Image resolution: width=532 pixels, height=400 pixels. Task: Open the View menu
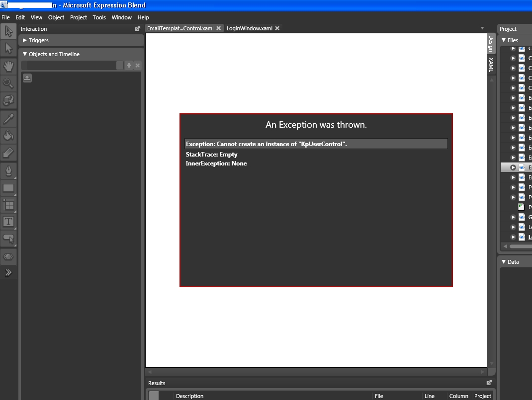[36, 17]
